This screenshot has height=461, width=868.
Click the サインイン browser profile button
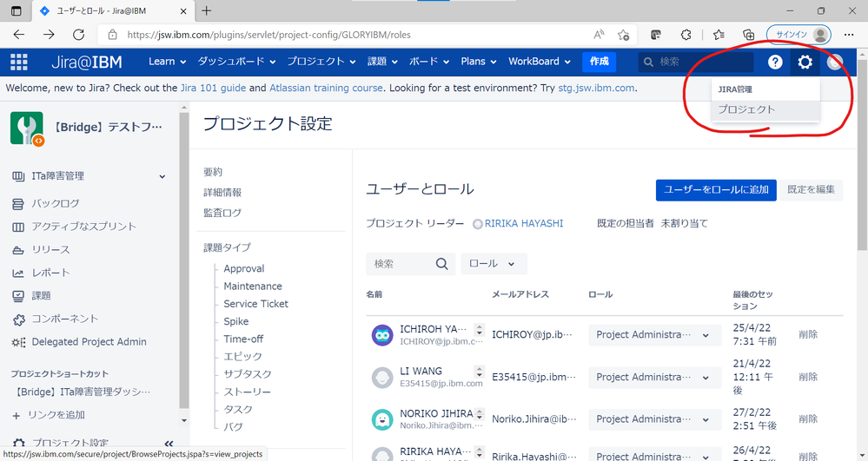tap(798, 35)
